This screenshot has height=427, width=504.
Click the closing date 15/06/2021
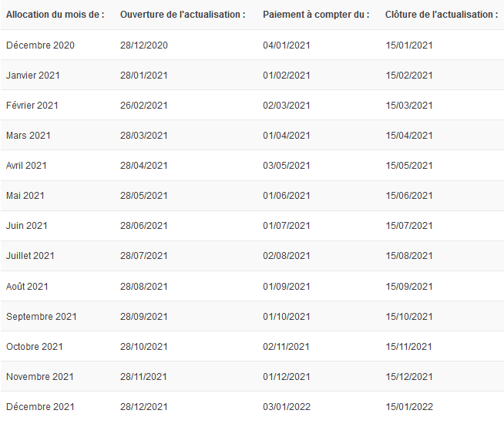tap(409, 196)
